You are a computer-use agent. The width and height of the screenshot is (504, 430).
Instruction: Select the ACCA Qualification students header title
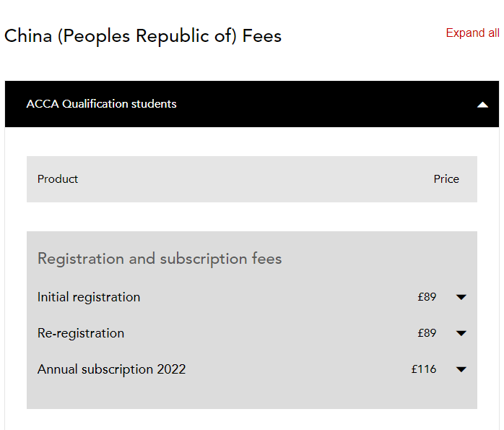(101, 104)
